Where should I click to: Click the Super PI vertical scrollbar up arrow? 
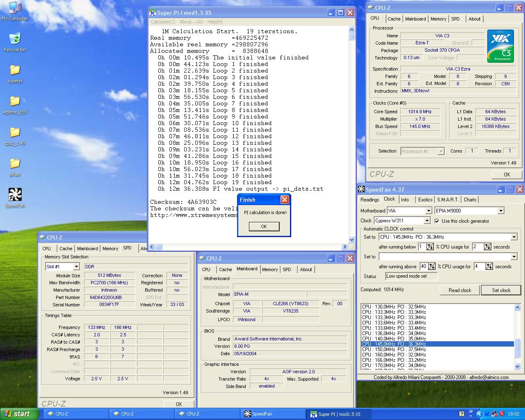(x=352, y=30)
